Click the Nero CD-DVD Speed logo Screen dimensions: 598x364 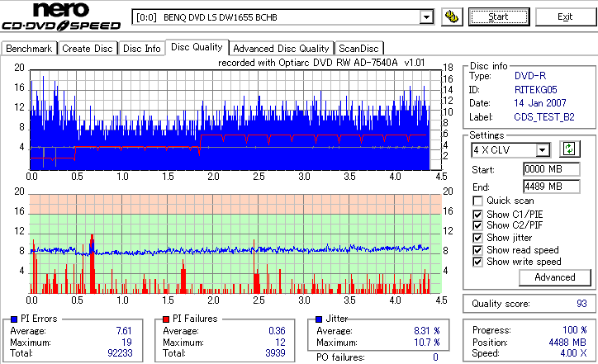[x=61, y=17]
